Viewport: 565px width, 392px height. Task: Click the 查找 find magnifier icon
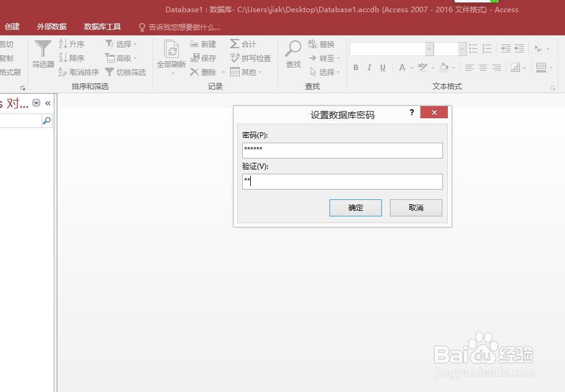[293, 48]
